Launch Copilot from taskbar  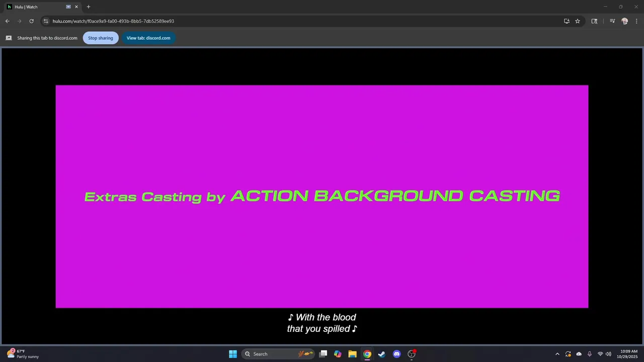tap(338, 354)
